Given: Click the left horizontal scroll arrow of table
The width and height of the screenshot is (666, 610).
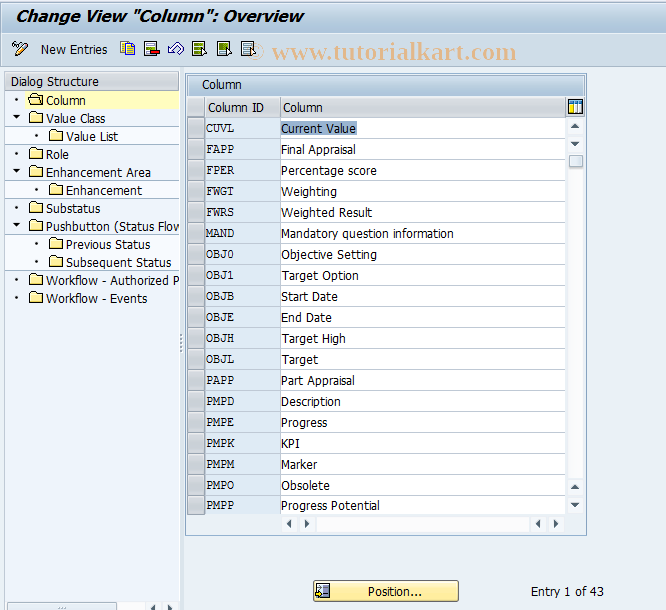Looking at the screenshot, I should [289, 524].
